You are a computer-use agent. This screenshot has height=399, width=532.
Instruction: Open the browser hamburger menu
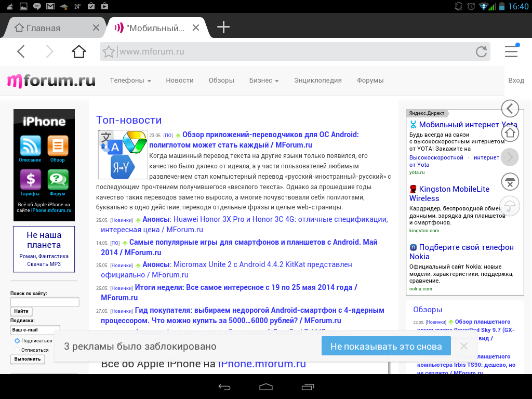[511, 51]
